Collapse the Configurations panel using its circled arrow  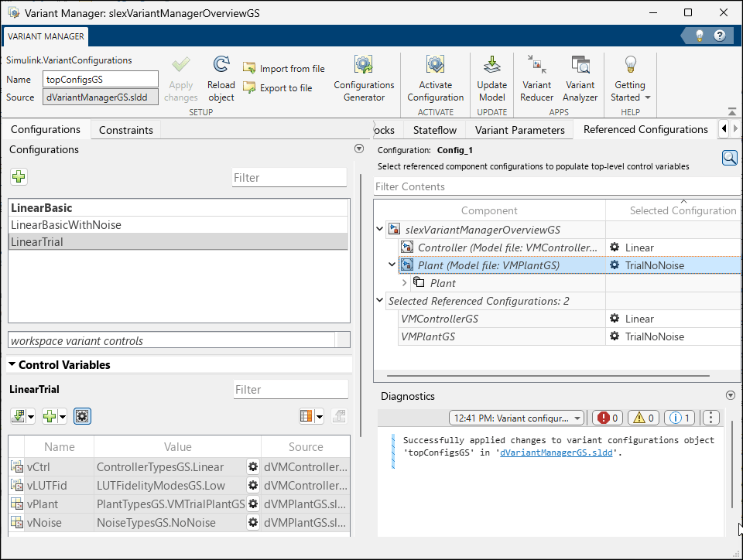click(x=358, y=149)
